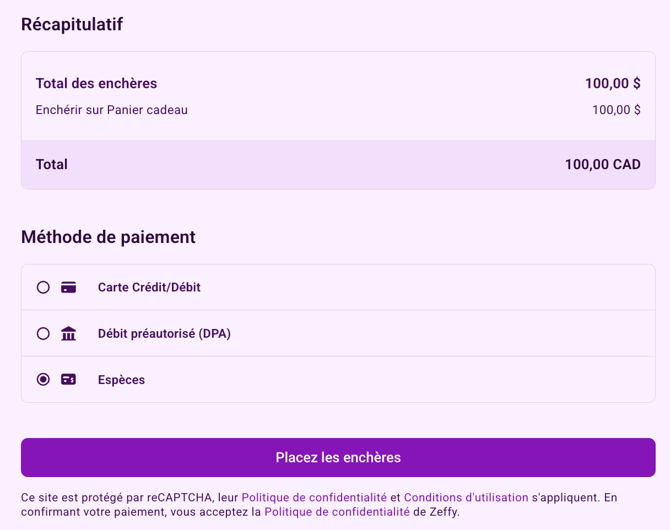Click the Enchérir sur Panier cadeau line
The width and height of the screenshot is (670, 530).
pyautogui.click(x=112, y=110)
